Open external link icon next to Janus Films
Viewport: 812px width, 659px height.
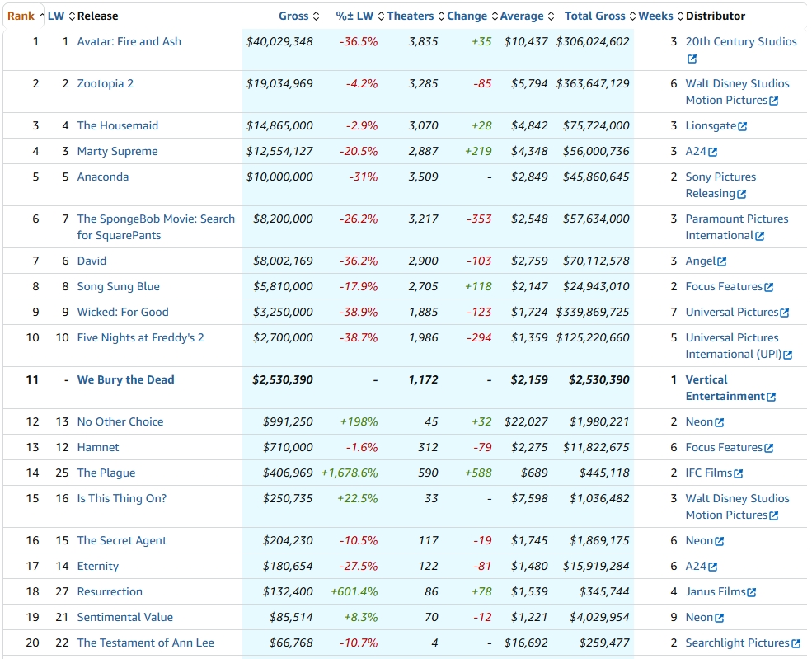click(x=751, y=592)
